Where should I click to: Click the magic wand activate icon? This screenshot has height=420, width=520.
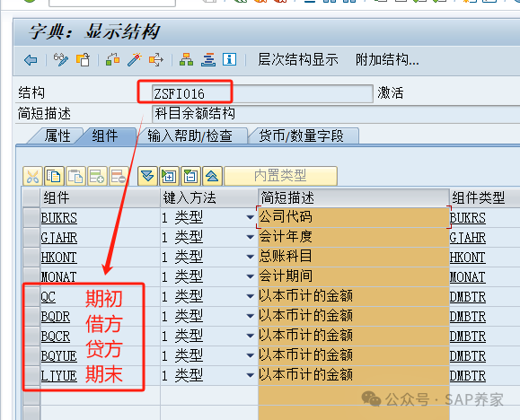[x=135, y=60]
